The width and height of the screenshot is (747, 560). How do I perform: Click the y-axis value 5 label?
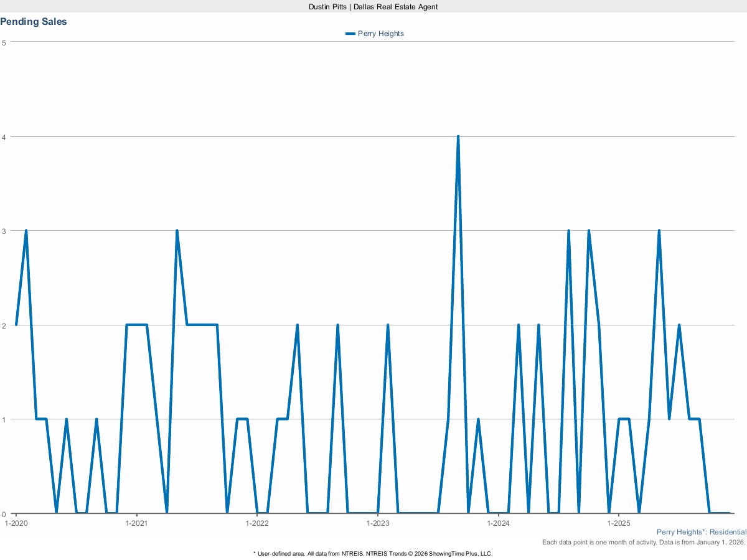(x=5, y=43)
